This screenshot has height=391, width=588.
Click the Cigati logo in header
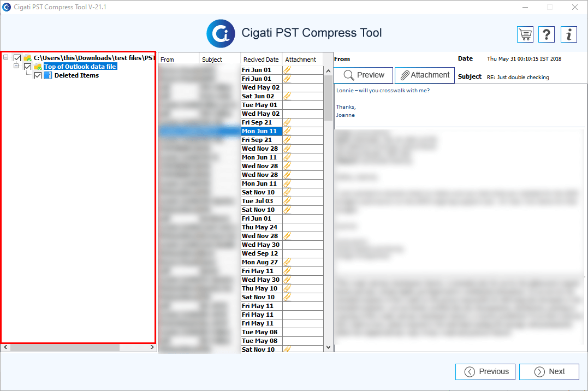[221, 33]
